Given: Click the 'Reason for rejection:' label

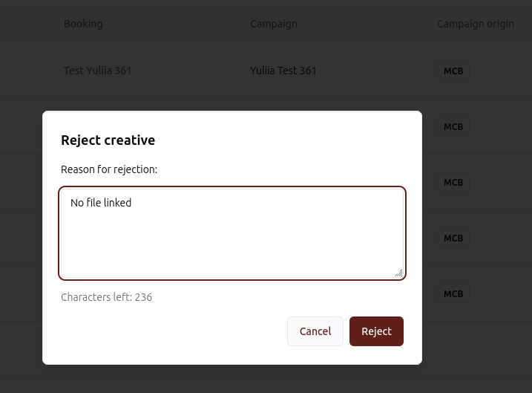Looking at the screenshot, I should [109, 169].
